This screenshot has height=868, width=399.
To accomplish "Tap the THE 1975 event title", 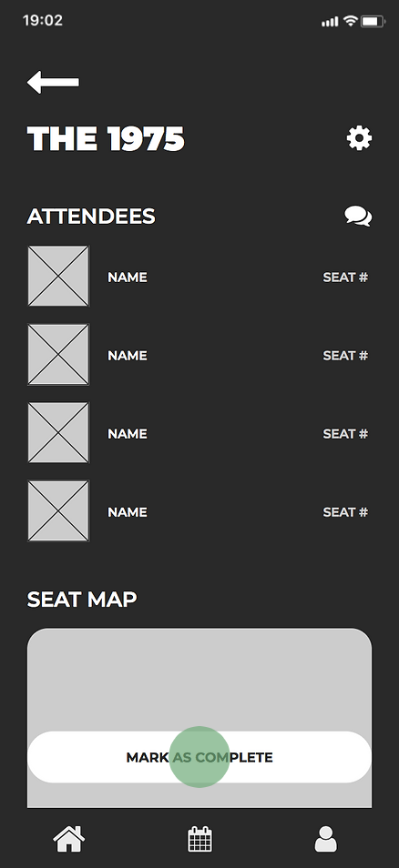I will (x=106, y=138).
